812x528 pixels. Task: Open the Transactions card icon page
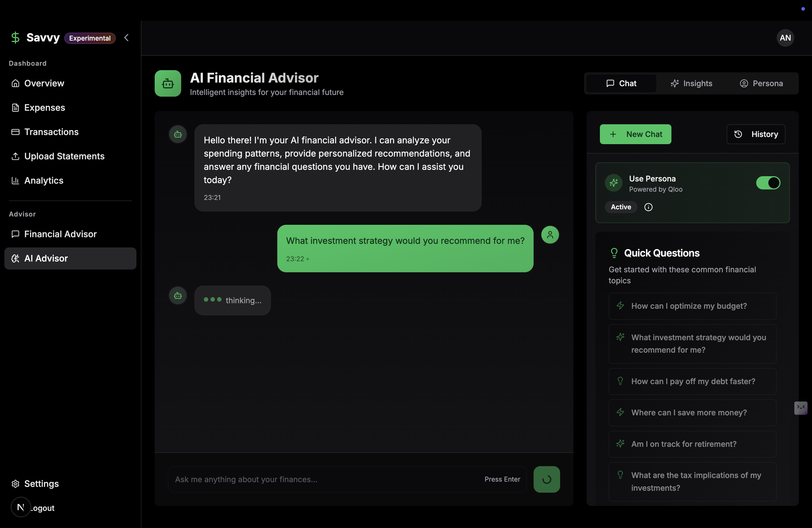click(51, 132)
